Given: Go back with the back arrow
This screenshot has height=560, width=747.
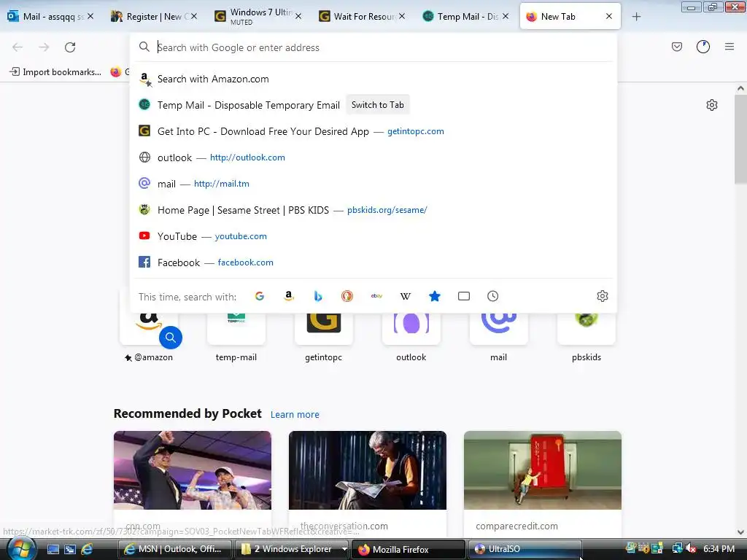Looking at the screenshot, I should (18, 47).
